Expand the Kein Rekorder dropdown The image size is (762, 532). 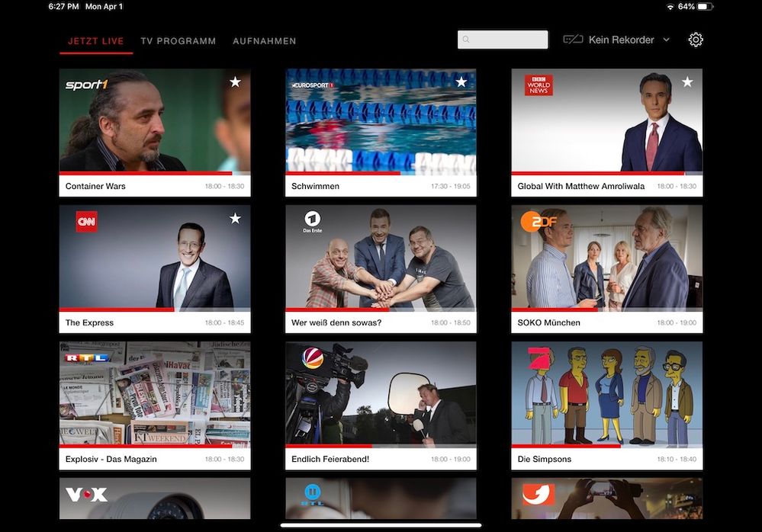666,39
